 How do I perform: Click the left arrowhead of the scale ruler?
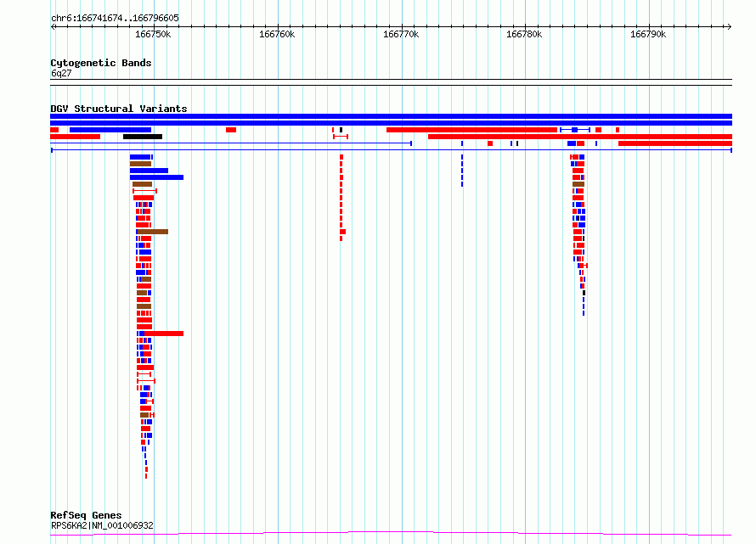53,26
